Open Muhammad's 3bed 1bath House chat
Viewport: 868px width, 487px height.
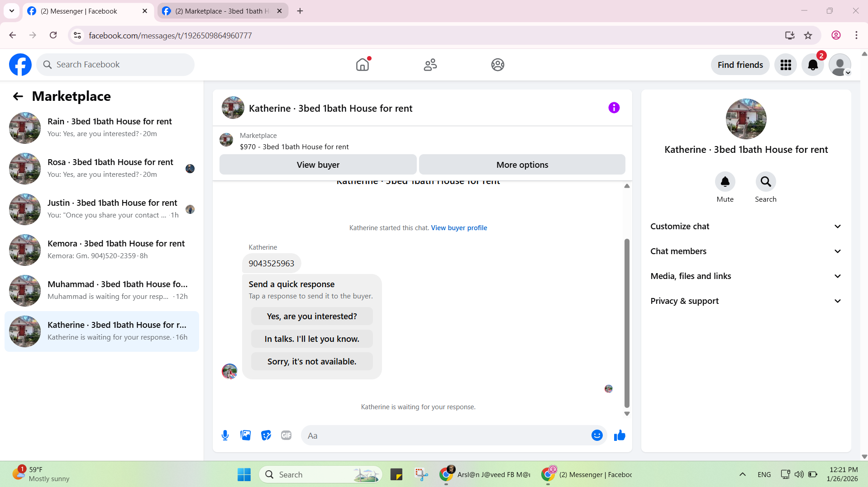(102, 291)
